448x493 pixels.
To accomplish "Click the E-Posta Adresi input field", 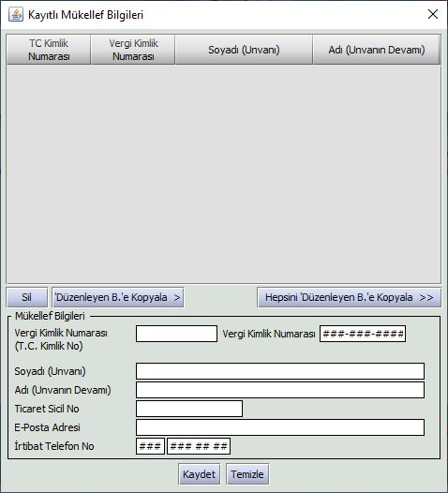I will click(x=280, y=427).
